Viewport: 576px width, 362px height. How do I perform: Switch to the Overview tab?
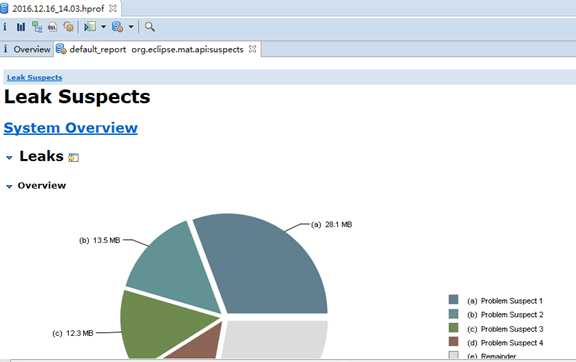(27, 49)
